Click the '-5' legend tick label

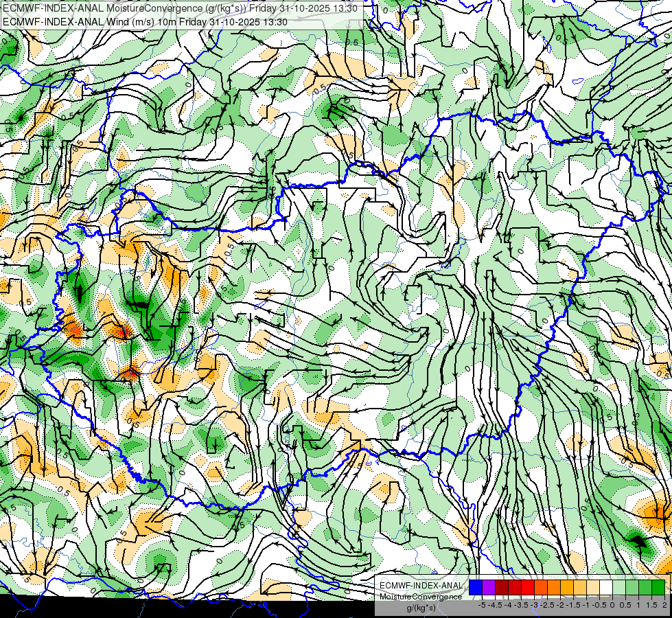coord(482,605)
